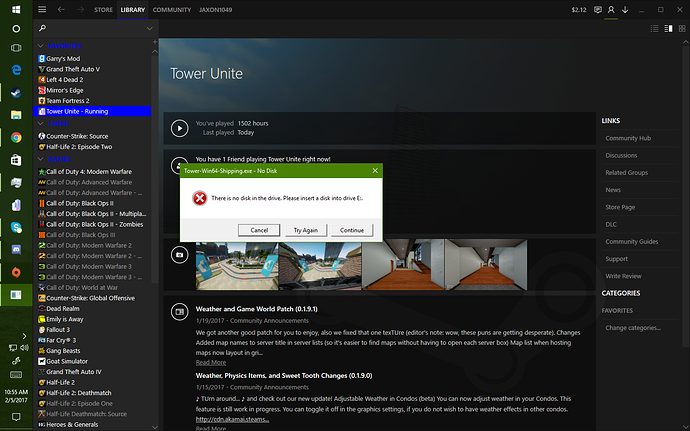Click the news feed icon
Screen dimensions: 690x431
pos(180,312)
